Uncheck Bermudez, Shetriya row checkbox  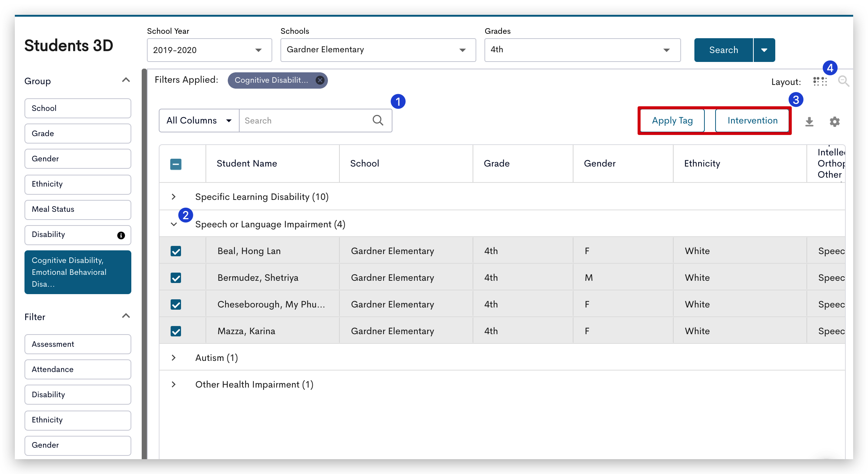coord(176,278)
